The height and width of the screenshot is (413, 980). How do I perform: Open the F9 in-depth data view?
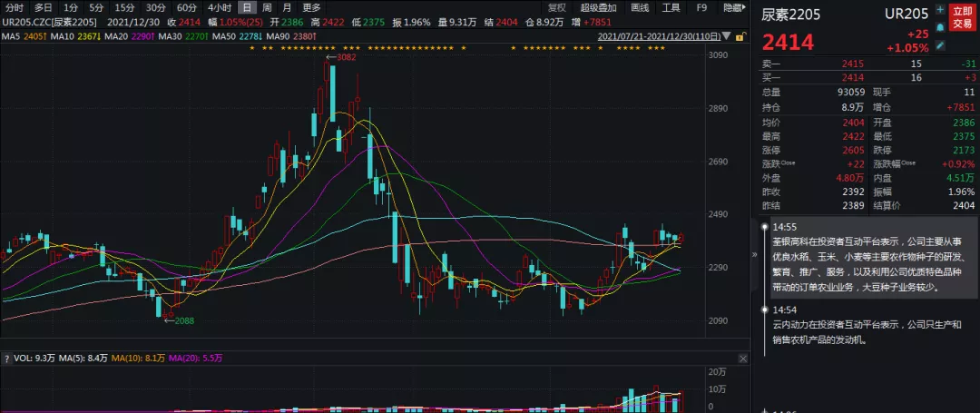point(701,7)
